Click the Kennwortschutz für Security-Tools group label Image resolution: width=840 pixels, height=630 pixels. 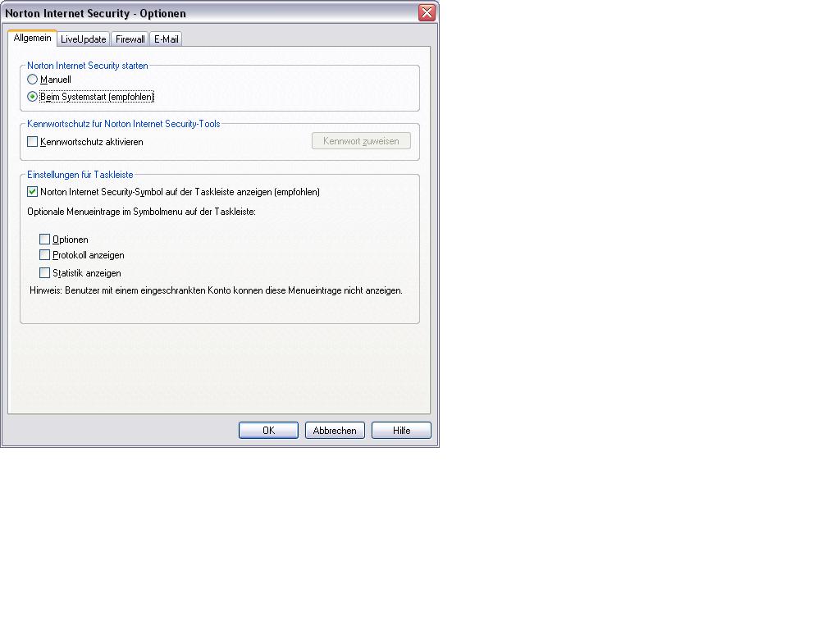click(124, 124)
